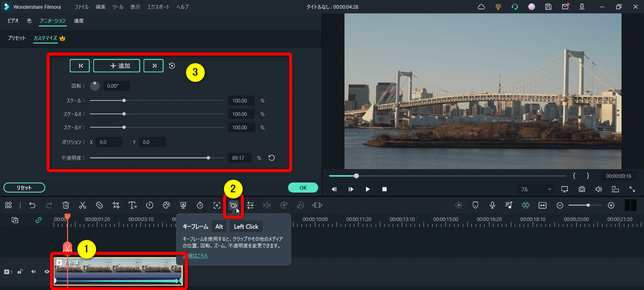Click the +追加 keyframe button
644x290 pixels.
(117, 66)
